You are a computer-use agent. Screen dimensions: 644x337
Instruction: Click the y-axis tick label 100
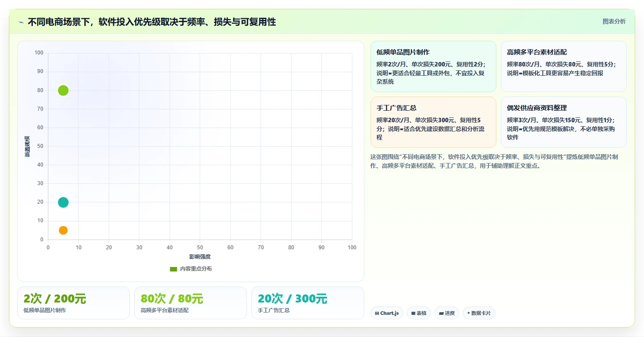tap(39, 53)
